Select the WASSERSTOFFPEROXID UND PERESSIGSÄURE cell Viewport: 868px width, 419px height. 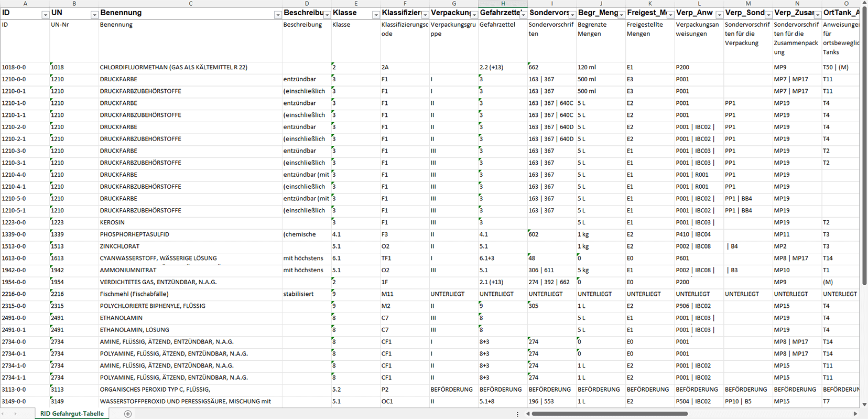point(190,401)
